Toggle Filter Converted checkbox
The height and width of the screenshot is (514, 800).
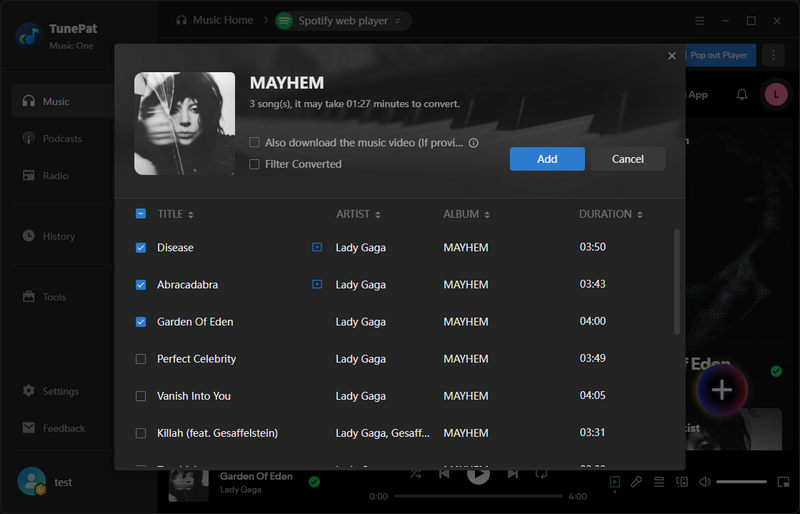(x=254, y=164)
